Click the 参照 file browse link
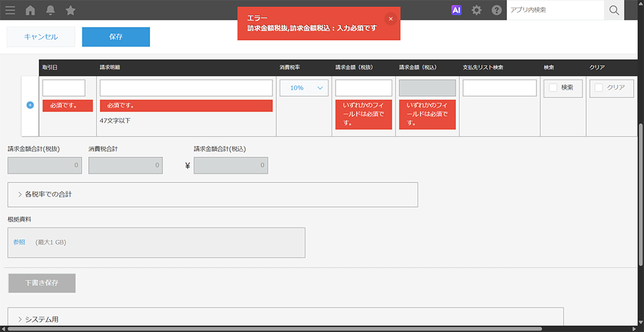 [19, 242]
